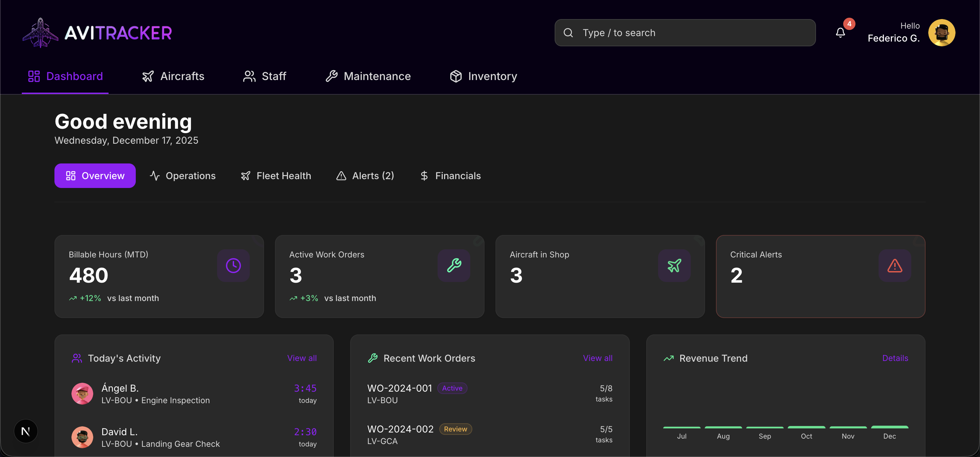Click the people icon beside Today's Activity
980x457 pixels.
pyautogui.click(x=77, y=358)
